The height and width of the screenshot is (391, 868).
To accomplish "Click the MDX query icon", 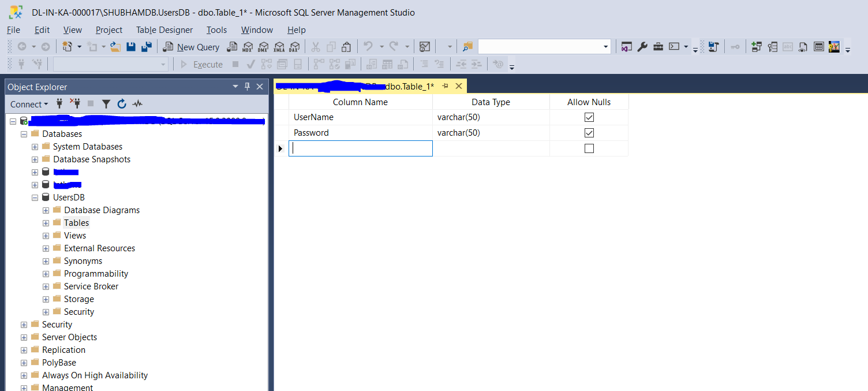I will click(x=248, y=47).
